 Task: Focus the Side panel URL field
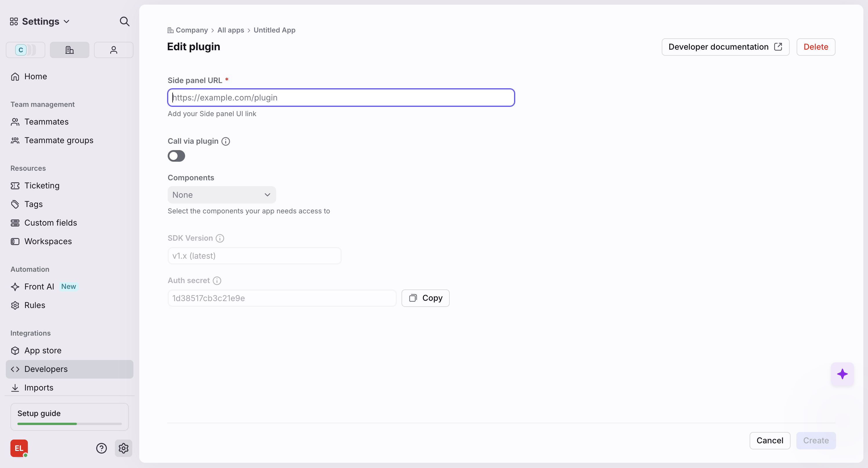341,98
